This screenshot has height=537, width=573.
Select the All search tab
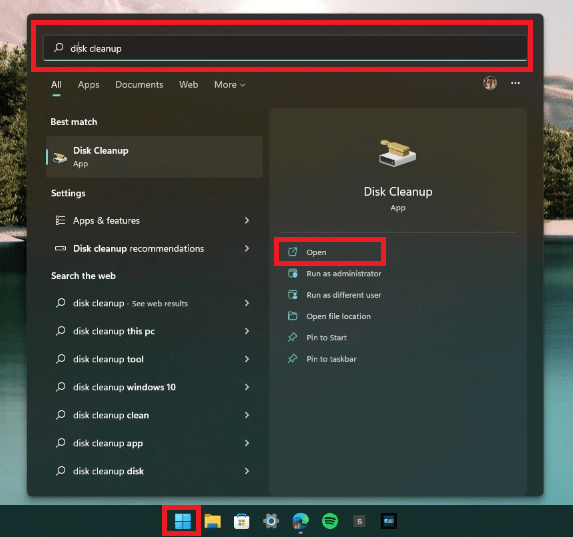(56, 85)
